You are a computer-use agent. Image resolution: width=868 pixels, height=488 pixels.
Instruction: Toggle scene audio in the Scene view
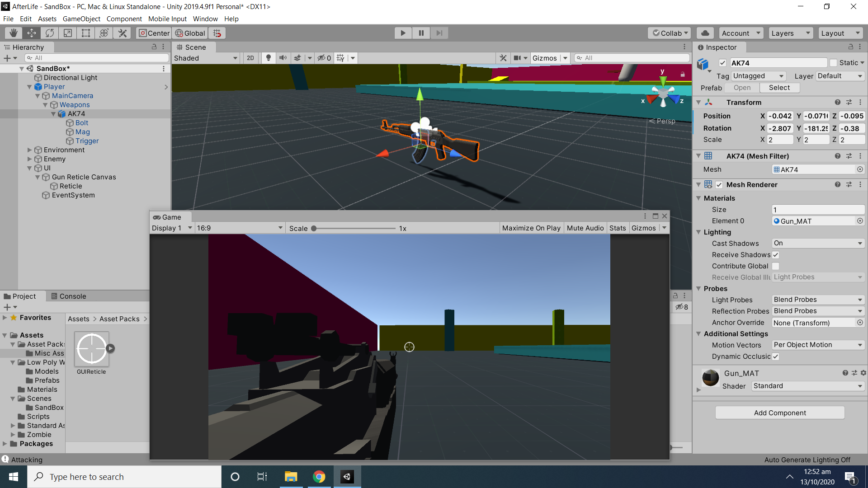point(283,58)
